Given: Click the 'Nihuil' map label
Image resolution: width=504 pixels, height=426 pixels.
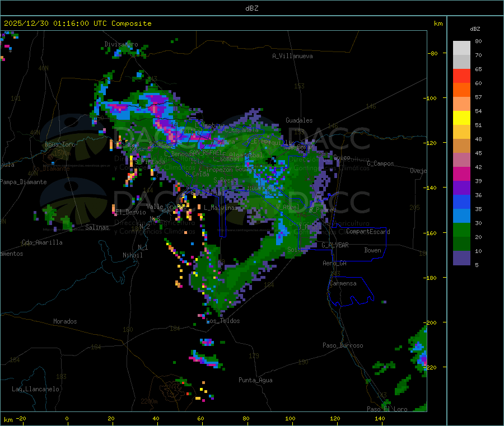Looking at the screenshot, I should pyautogui.click(x=132, y=255).
